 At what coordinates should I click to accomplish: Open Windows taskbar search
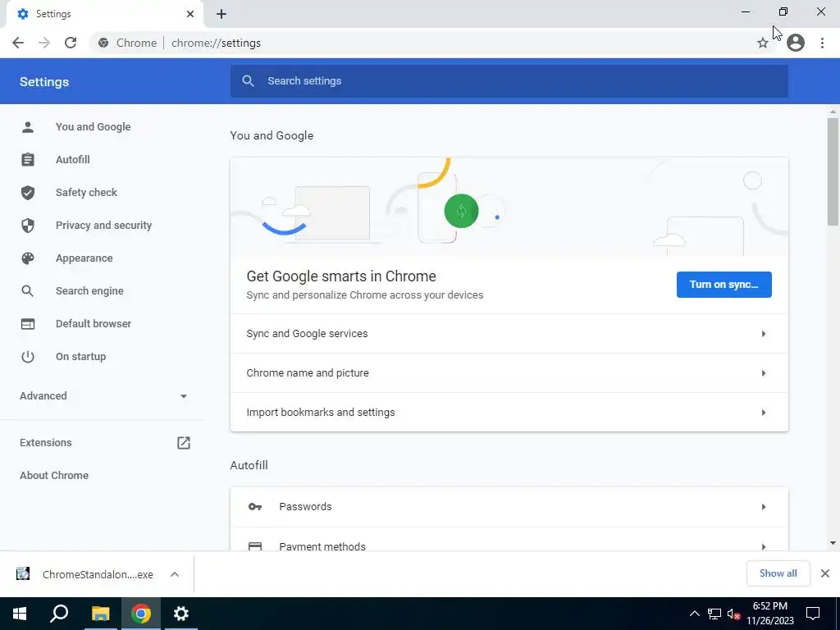coord(59,614)
